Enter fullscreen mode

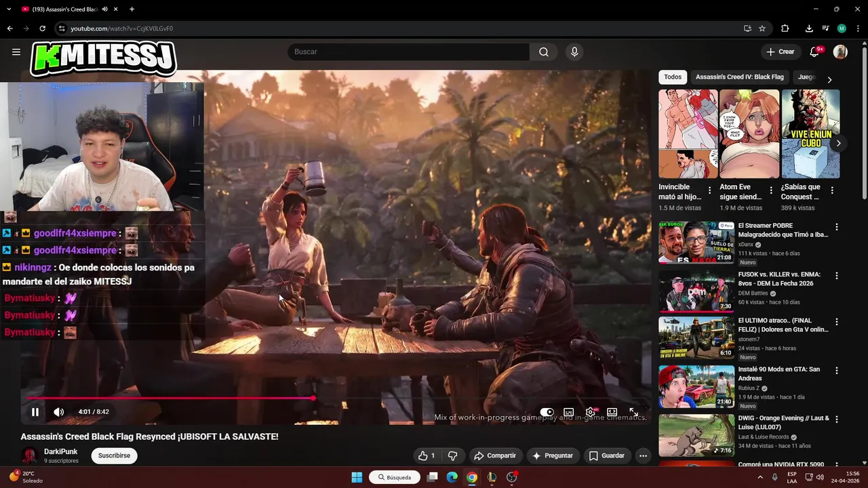click(634, 412)
